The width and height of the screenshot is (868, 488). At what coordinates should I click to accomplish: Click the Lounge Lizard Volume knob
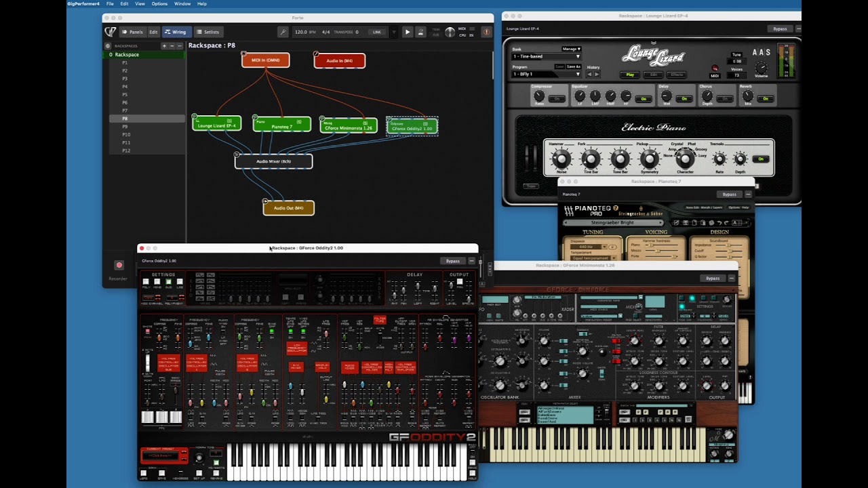(761, 68)
